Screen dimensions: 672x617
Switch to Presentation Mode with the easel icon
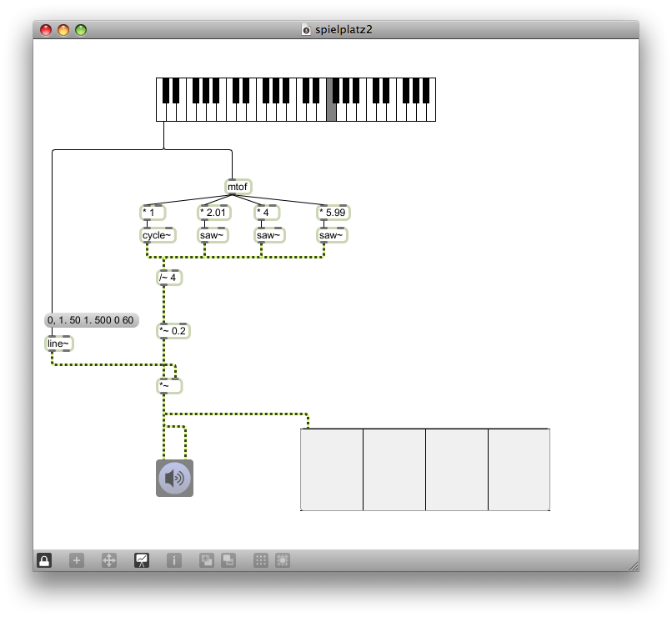click(x=141, y=560)
